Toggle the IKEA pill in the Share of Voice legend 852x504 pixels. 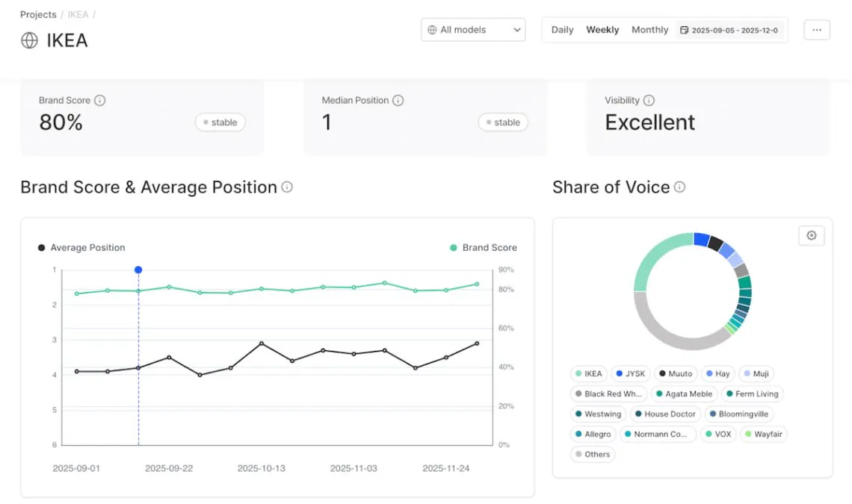[x=588, y=373]
